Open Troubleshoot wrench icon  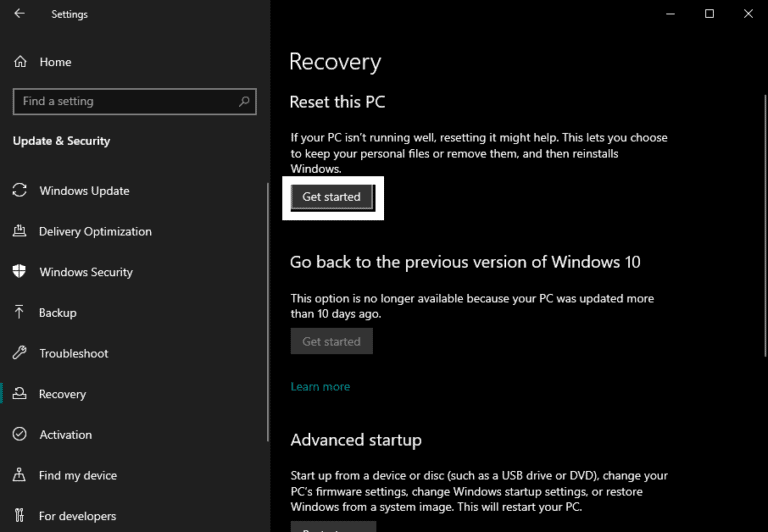point(19,354)
